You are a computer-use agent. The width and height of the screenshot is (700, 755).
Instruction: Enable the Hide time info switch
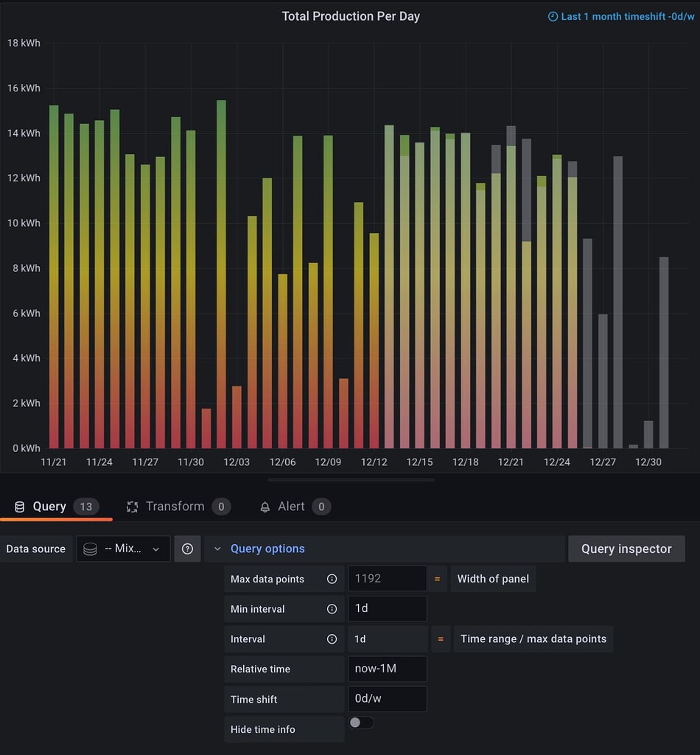360,723
